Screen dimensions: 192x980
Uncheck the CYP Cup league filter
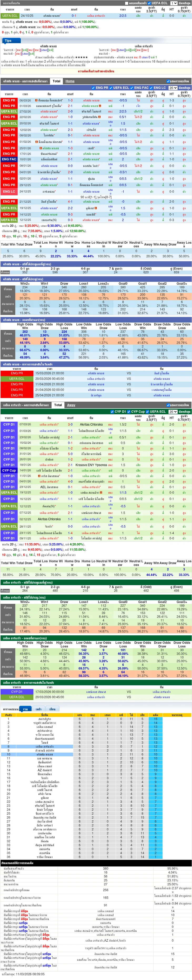point(129,412)
